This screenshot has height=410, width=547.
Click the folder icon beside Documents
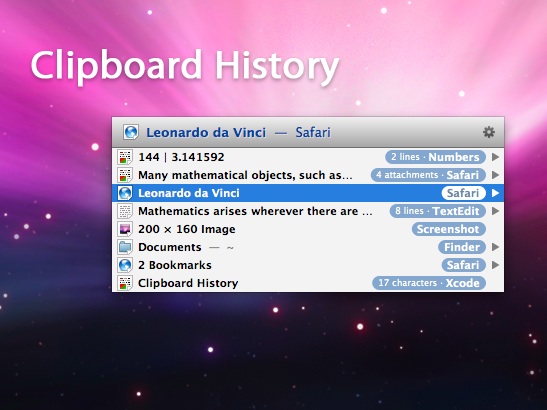pos(125,247)
